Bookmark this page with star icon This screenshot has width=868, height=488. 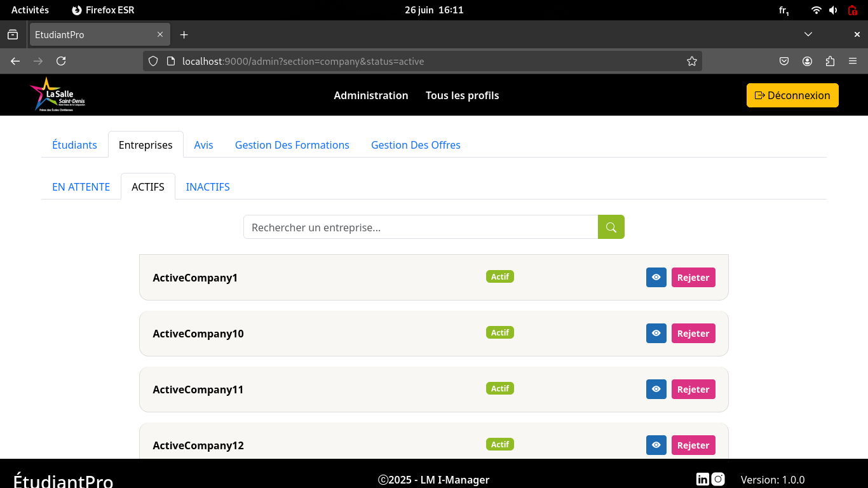(691, 62)
